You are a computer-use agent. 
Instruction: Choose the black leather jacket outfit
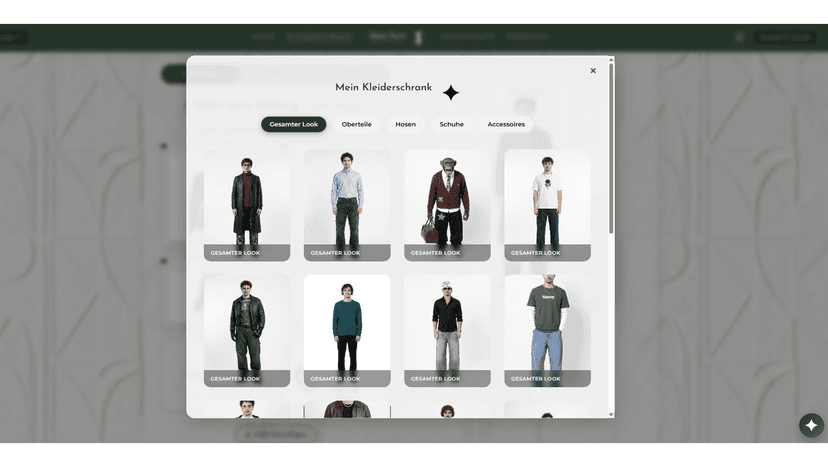(247, 331)
